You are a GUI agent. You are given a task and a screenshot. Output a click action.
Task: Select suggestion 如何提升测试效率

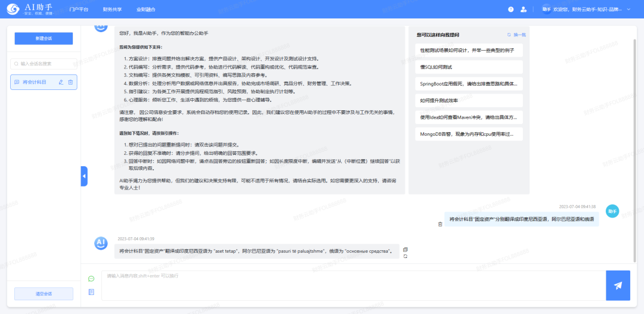[469, 100]
